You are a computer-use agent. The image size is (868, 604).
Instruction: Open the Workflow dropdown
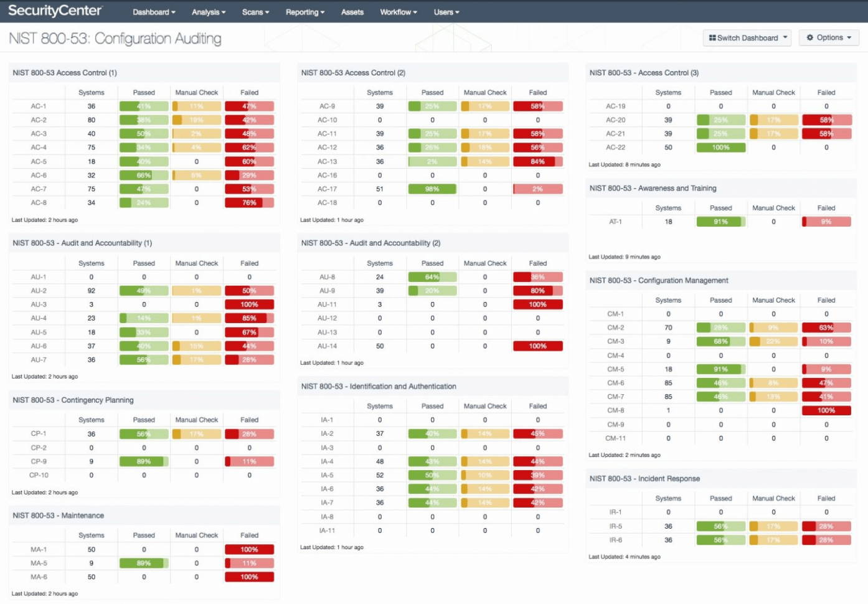click(398, 11)
